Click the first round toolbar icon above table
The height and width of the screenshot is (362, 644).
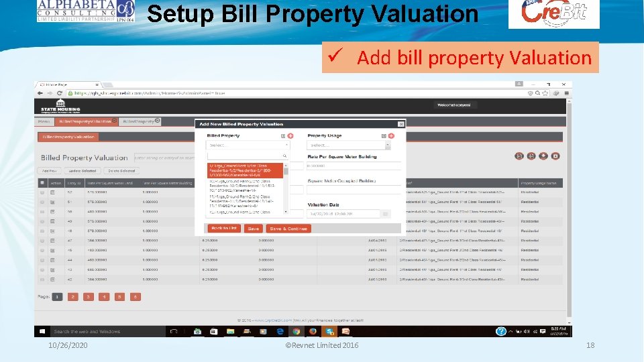(x=519, y=156)
